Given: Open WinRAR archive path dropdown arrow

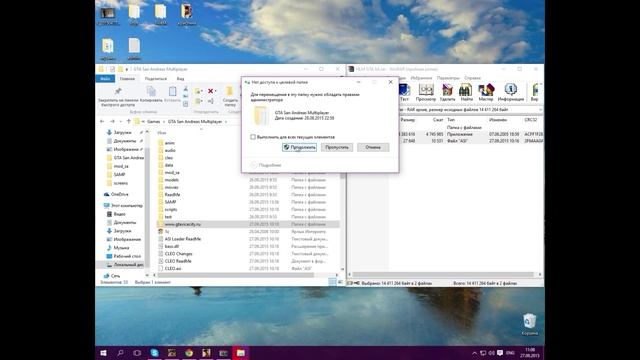Looking at the screenshot, I should [540, 110].
